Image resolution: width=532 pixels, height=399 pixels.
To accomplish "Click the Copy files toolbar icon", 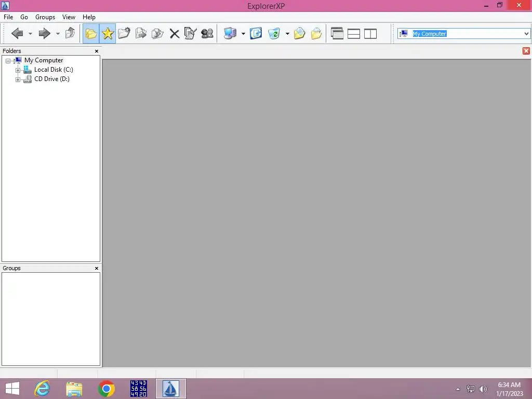I will tap(141, 33).
